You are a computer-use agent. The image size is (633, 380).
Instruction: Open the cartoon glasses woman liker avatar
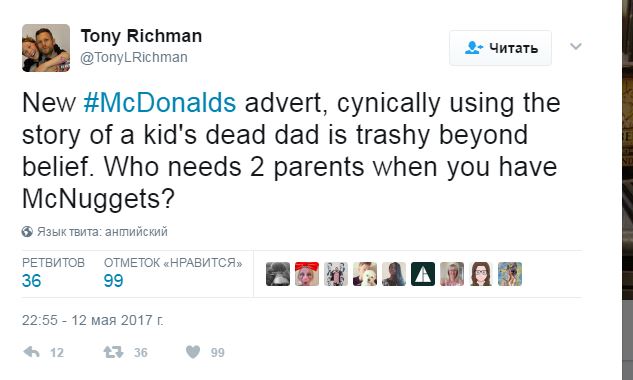(481, 274)
